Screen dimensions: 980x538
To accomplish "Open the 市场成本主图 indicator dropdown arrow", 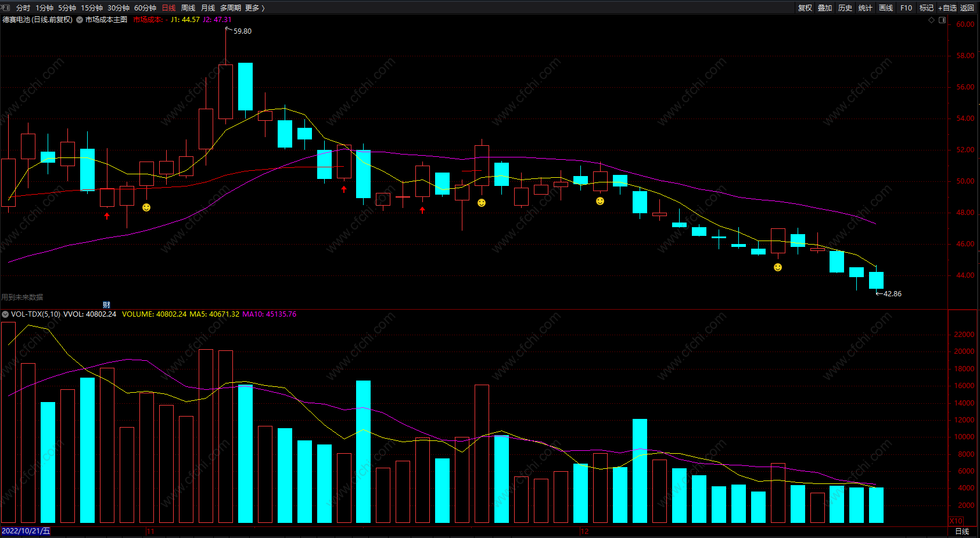I will [x=80, y=20].
